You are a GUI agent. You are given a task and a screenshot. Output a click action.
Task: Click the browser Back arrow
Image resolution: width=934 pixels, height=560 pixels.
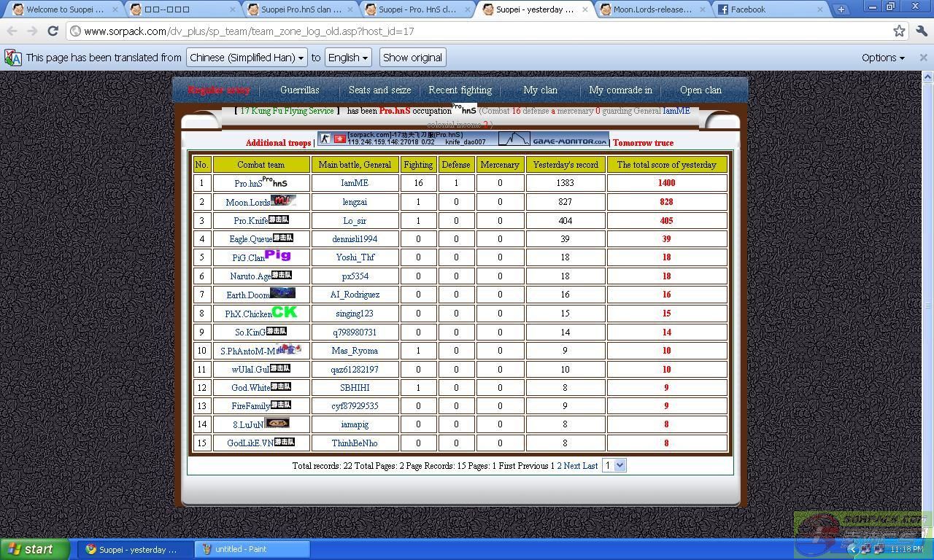click(12, 31)
